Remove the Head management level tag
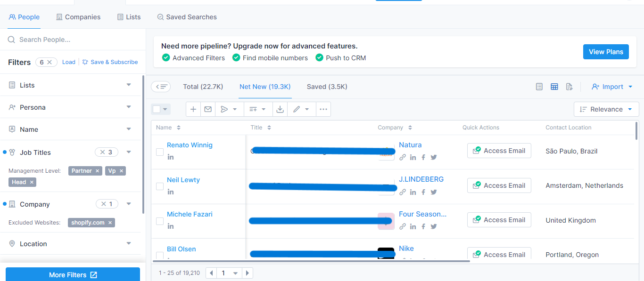 point(32,182)
